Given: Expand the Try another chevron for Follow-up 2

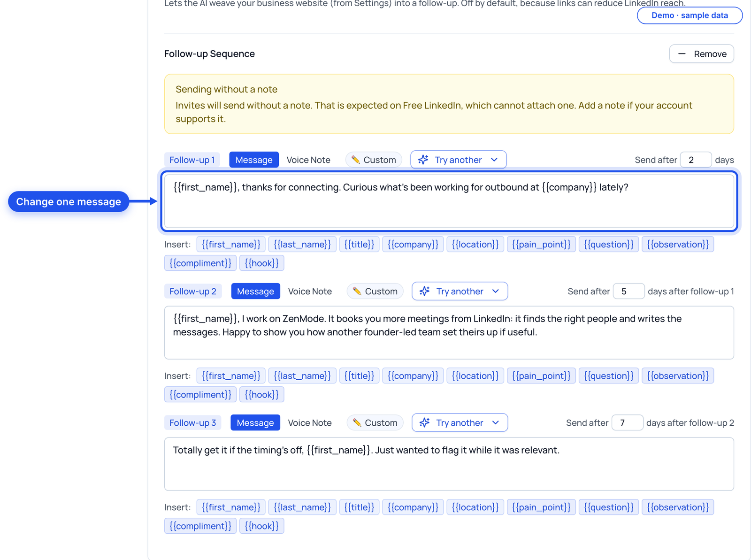Looking at the screenshot, I should (x=496, y=291).
